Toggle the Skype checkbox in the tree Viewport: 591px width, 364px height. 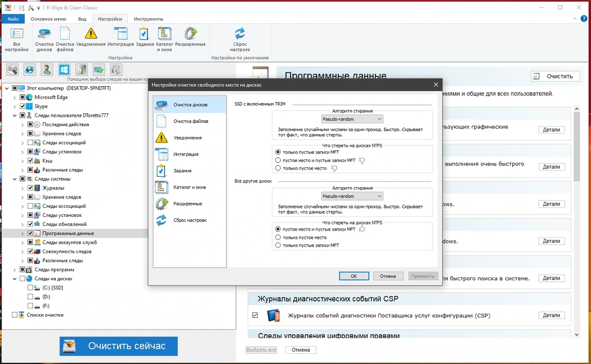click(22, 106)
